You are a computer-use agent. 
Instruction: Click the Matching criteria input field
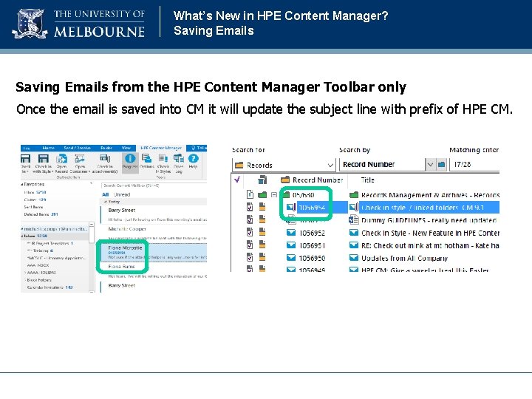point(475,165)
